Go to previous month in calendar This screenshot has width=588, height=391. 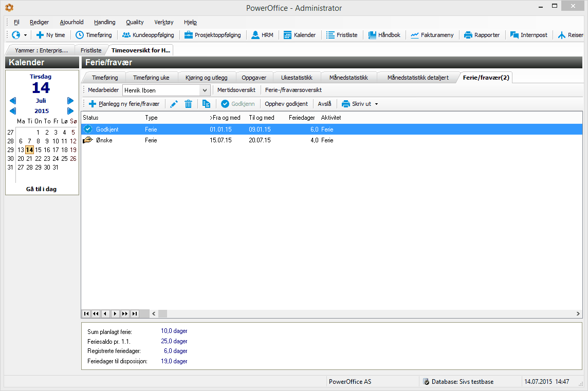tap(13, 101)
